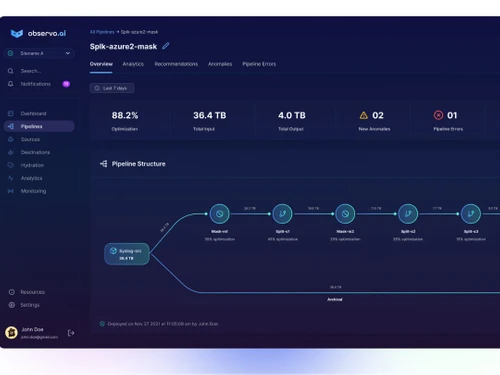Click the purple Notifications count badge
Screen dimensions: 500x375
point(66,84)
